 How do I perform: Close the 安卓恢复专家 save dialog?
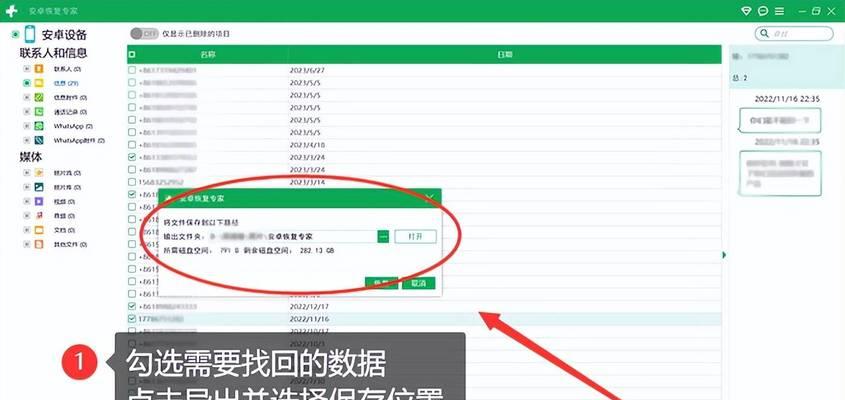coord(430,198)
